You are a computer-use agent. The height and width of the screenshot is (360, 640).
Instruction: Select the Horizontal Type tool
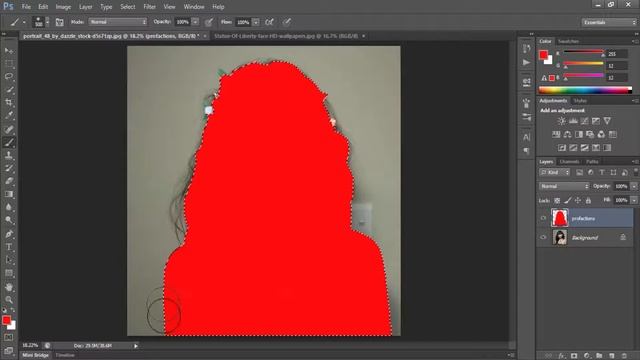(9, 247)
